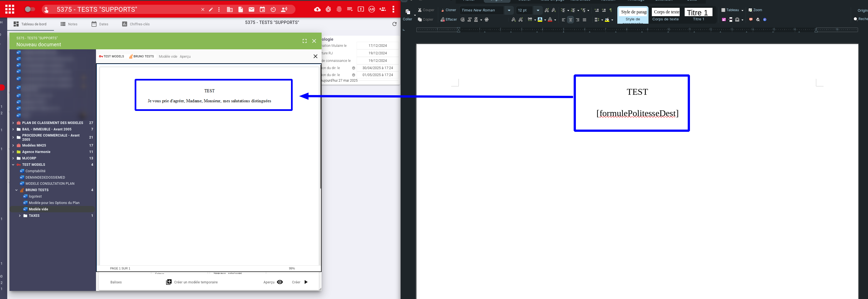868x299 pixels.
Task: Click the Aperçu eye button
Action: [x=273, y=282]
